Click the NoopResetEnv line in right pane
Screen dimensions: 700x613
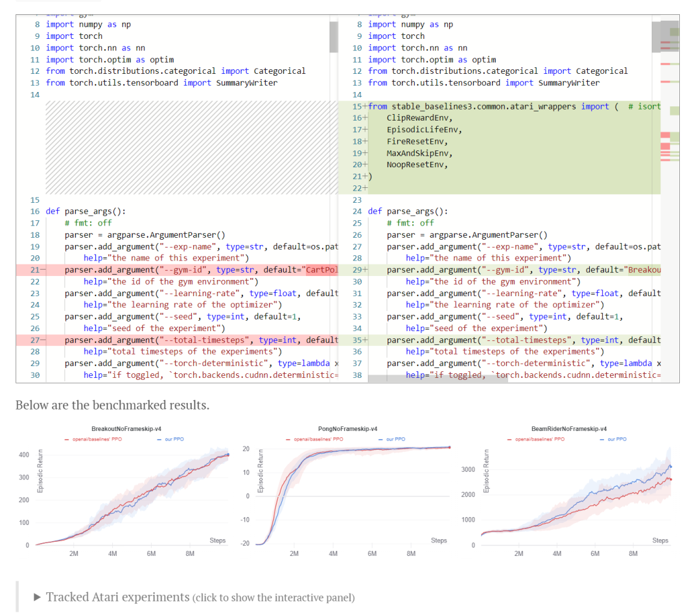(417, 165)
